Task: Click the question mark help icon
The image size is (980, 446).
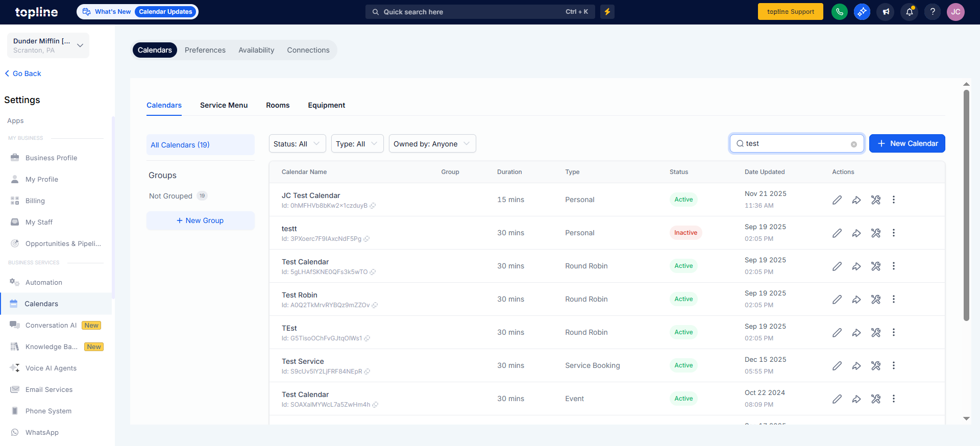Action: pyautogui.click(x=933, y=12)
